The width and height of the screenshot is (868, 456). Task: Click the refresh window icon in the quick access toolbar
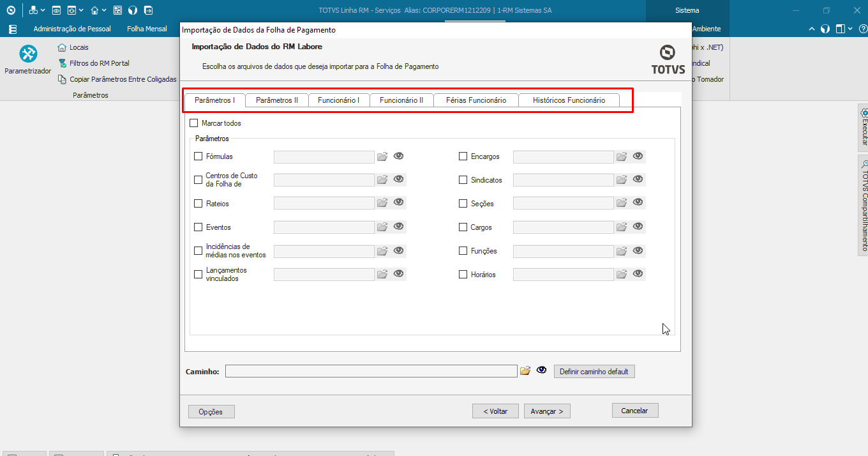pos(71,10)
